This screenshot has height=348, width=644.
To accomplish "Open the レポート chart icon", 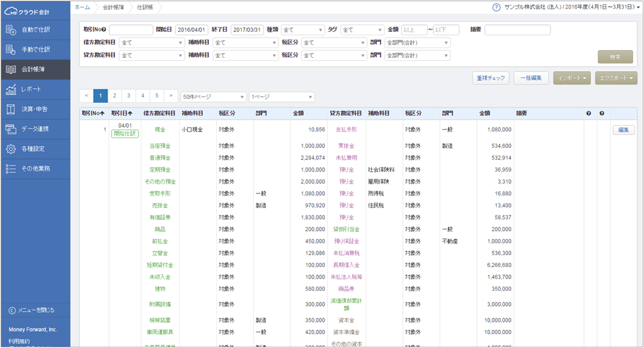I will click(11, 89).
